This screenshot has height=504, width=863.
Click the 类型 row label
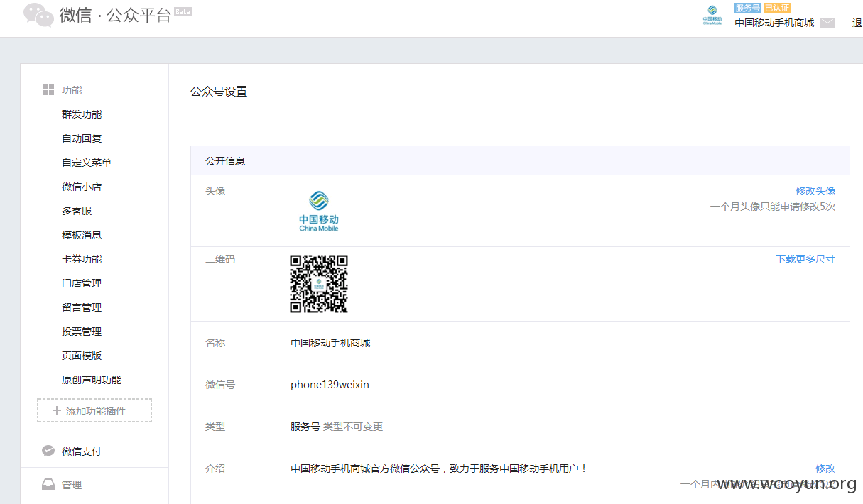coord(215,427)
